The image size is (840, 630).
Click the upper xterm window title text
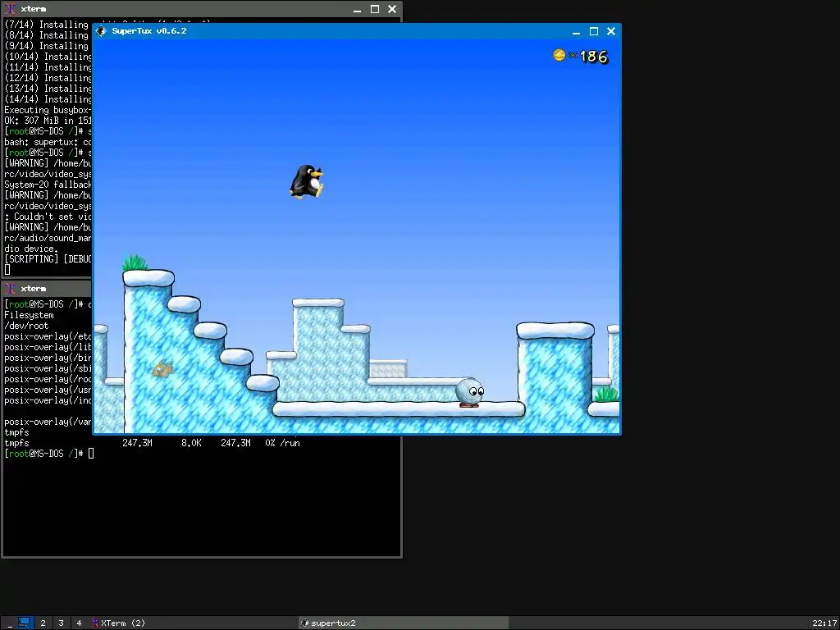33,9
